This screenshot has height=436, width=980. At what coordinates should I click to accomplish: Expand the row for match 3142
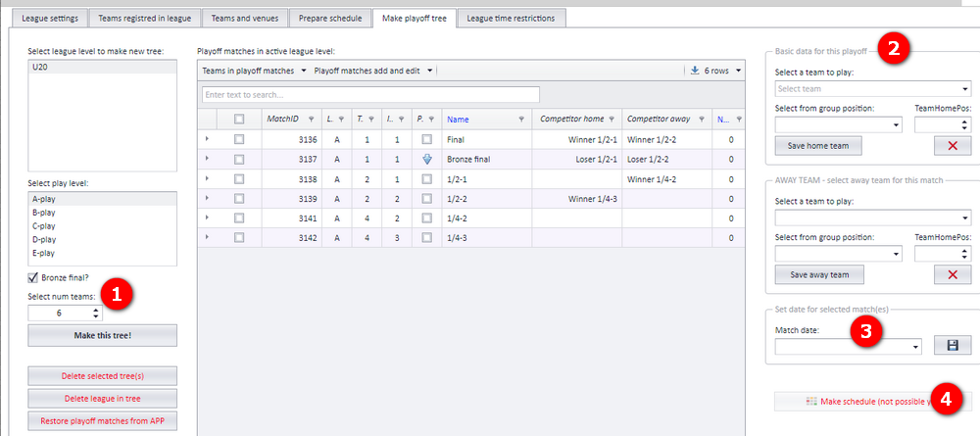click(x=207, y=237)
